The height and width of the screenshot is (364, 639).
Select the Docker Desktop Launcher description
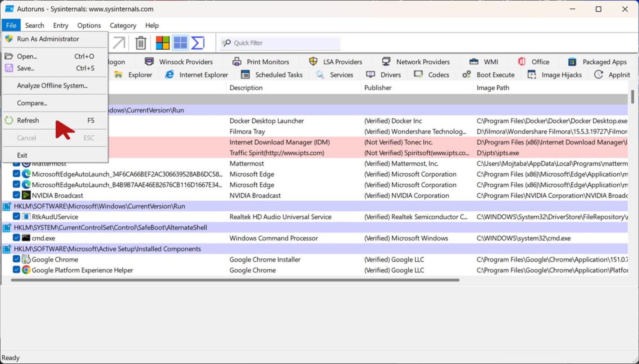pos(267,121)
